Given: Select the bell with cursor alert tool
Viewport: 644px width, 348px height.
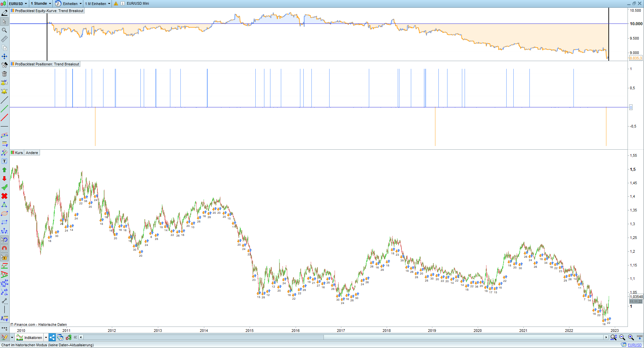Looking at the screenshot, I should point(4,83).
